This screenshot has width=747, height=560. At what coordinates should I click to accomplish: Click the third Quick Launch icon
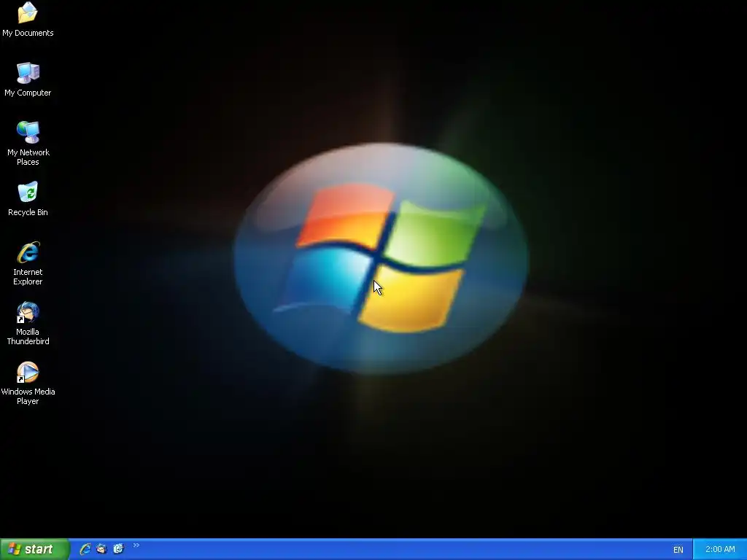coord(118,549)
